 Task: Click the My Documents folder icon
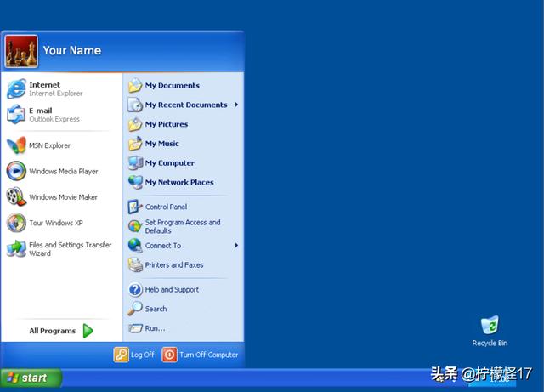(135, 85)
